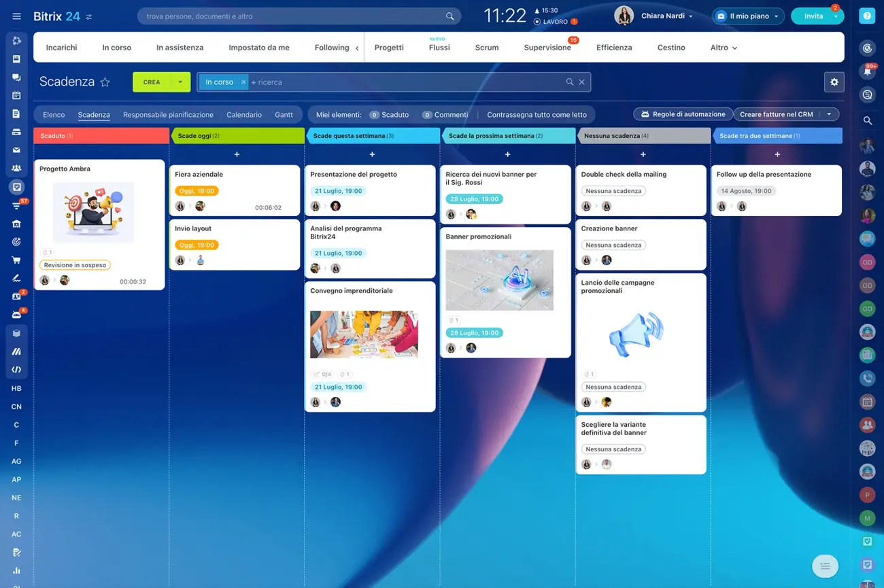Viewport: 884px width, 588px height.
Task: Open the notifications bell with 99+ badge
Action: 867,71
